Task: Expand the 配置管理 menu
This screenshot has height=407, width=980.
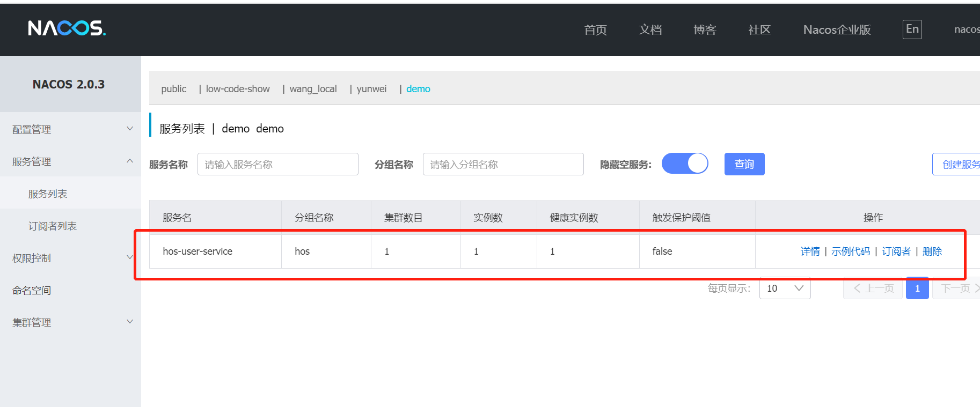Action: point(70,129)
